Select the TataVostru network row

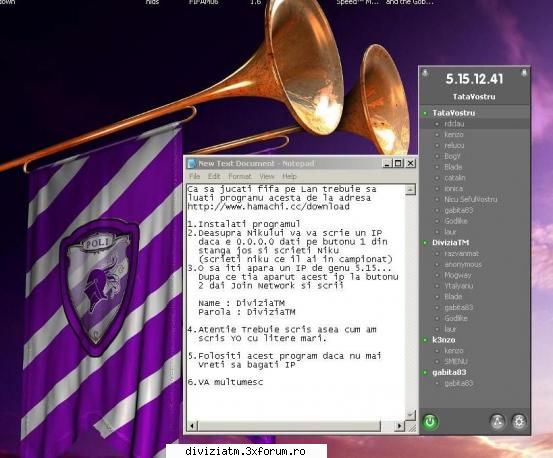pos(474,113)
